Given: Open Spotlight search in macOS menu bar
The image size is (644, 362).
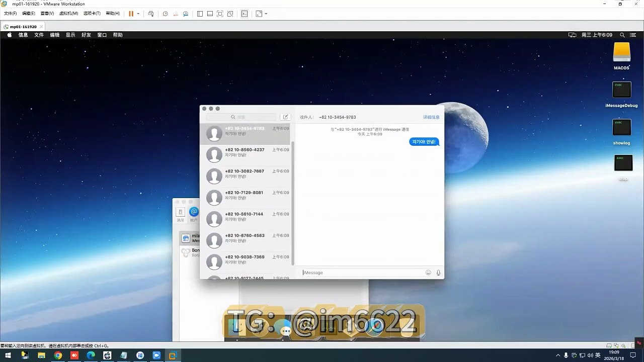Looking at the screenshot, I should pos(622,35).
